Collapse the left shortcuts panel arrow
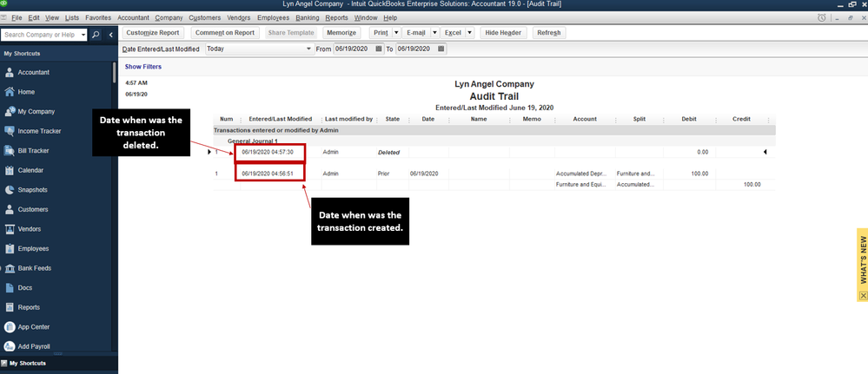 110,35
